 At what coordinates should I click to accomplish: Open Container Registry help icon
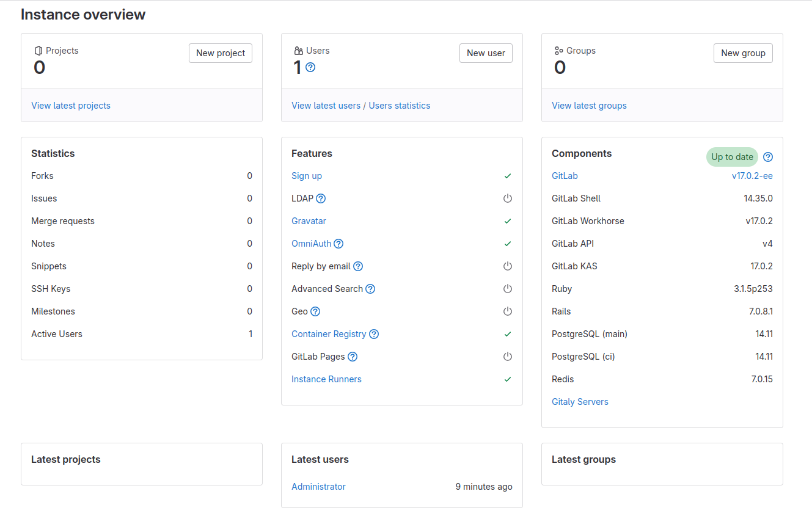pyautogui.click(x=374, y=334)
